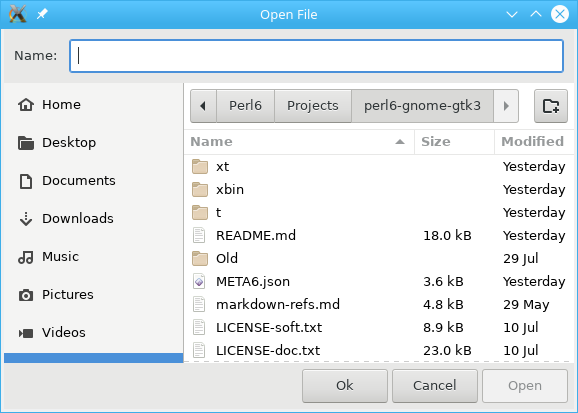Click the Cancel button

(x=435, y=386)
